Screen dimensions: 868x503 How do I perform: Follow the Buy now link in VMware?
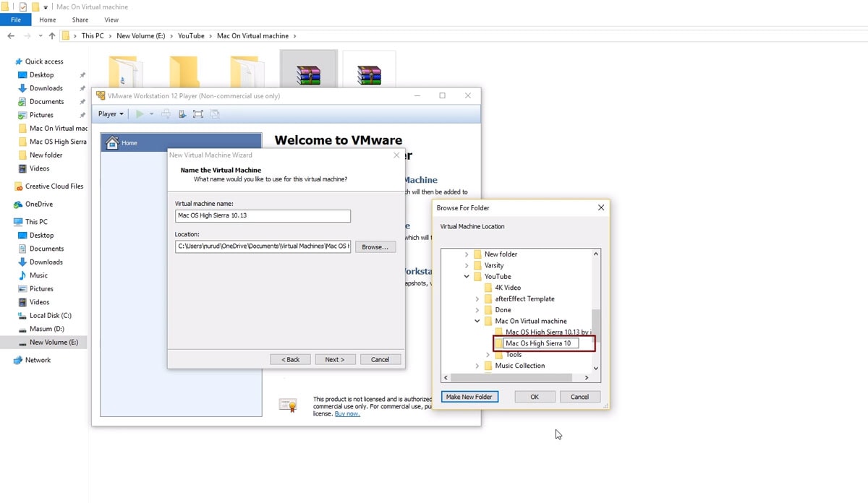[347, 413]
